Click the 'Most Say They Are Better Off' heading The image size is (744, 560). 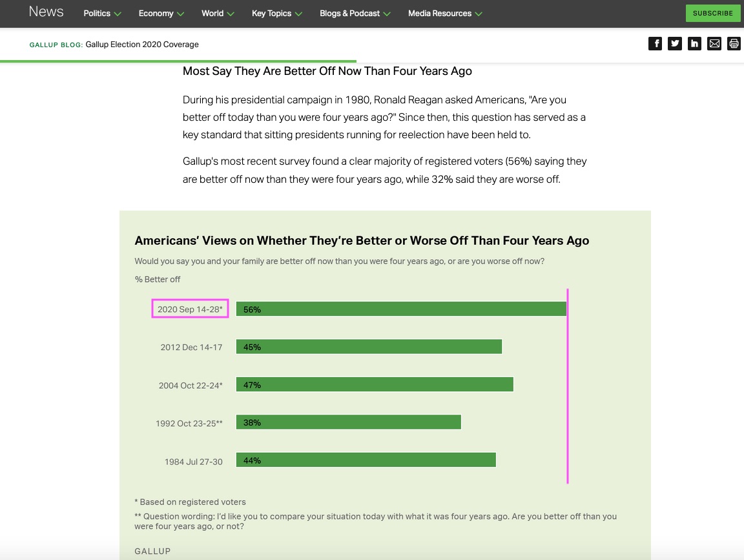(327, 71)
